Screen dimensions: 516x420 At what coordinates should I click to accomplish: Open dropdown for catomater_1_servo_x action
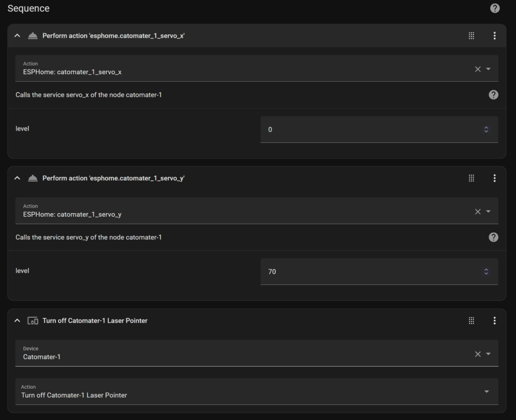(x=488, y=69)
